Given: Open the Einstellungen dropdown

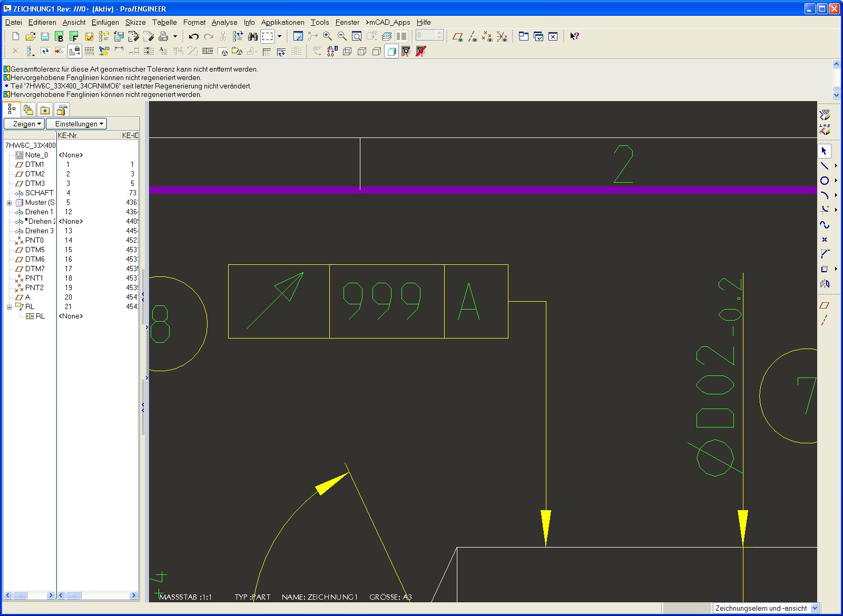Looking at the screenshot, I should [x=76, y=124].
